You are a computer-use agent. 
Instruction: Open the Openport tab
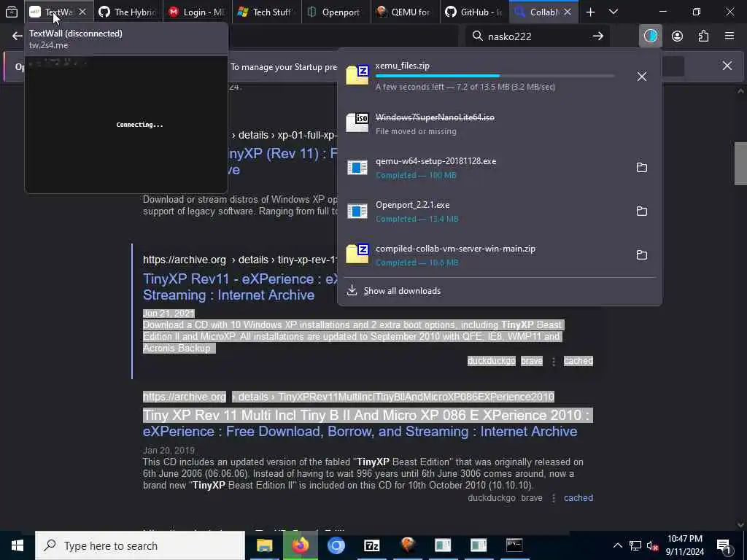point(336,12)
